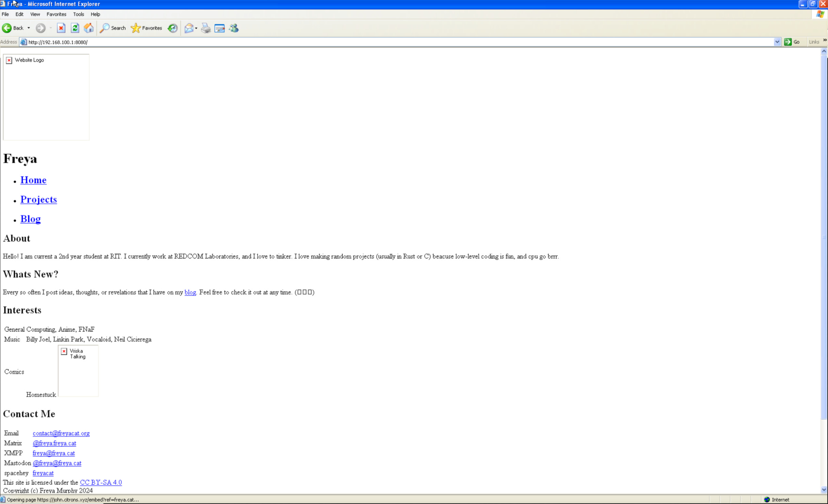This screenshot has height=504, width=828.
Task: Click the Go button beside address bar
Action: [x=792, y=42]
